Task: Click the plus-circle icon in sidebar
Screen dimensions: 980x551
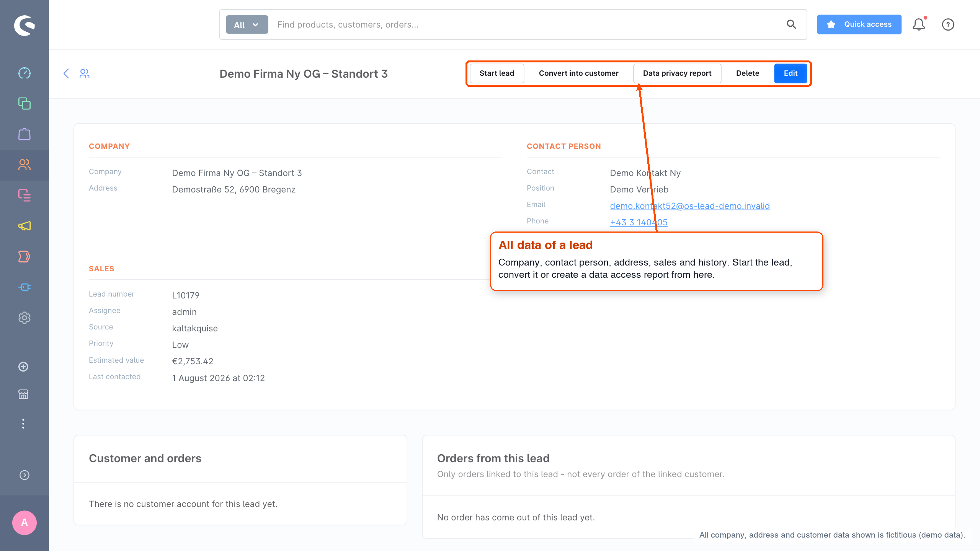Action: tap(23, 367)
